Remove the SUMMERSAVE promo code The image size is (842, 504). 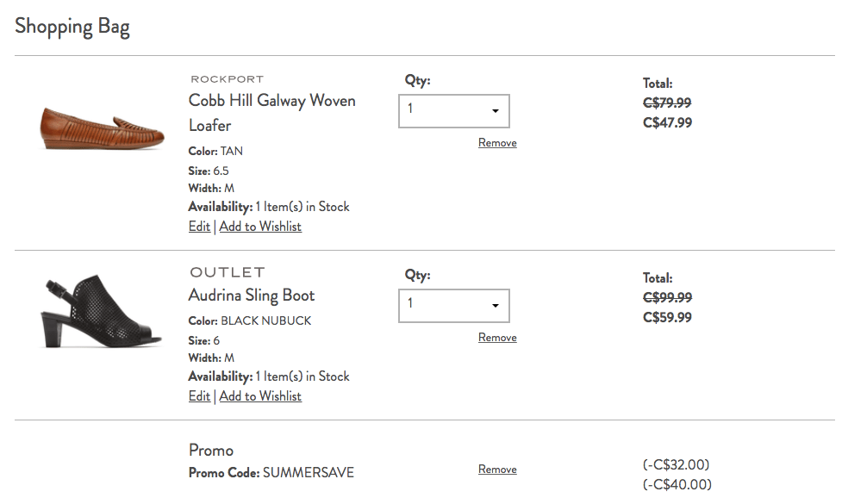(x=497, y=470)
